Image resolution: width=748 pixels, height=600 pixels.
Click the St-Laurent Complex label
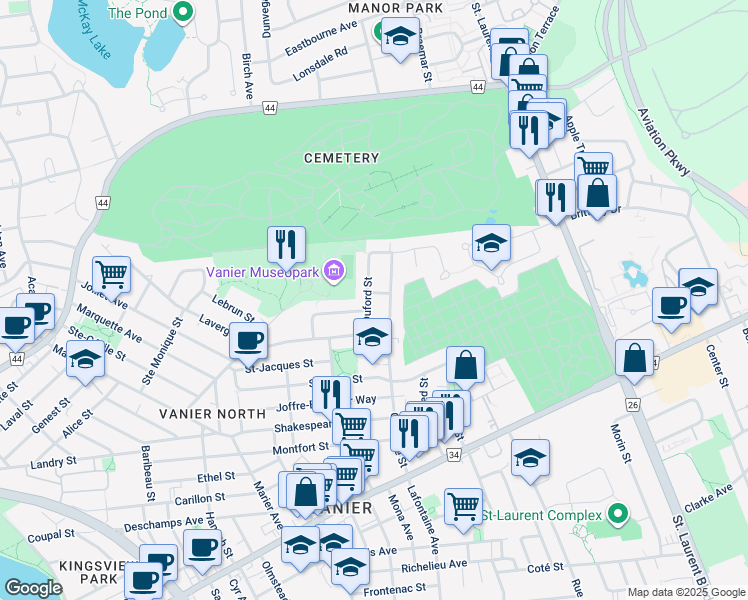coord(541,515)
